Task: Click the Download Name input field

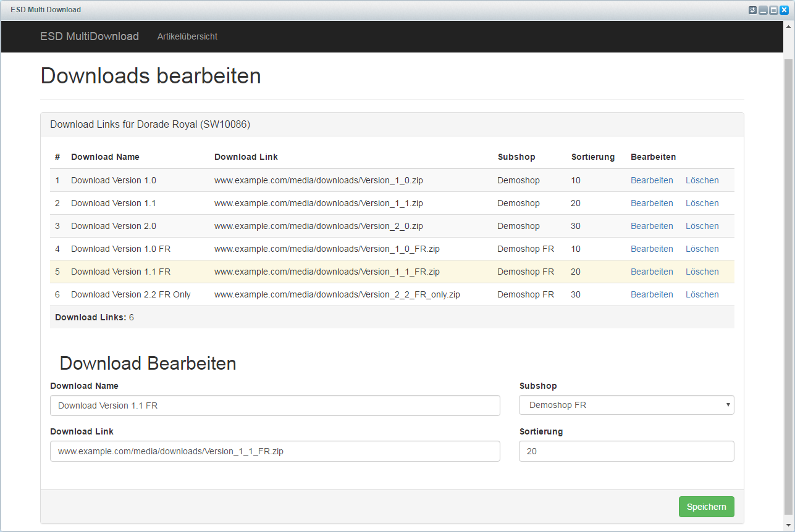Action: [x=275, y=405]
